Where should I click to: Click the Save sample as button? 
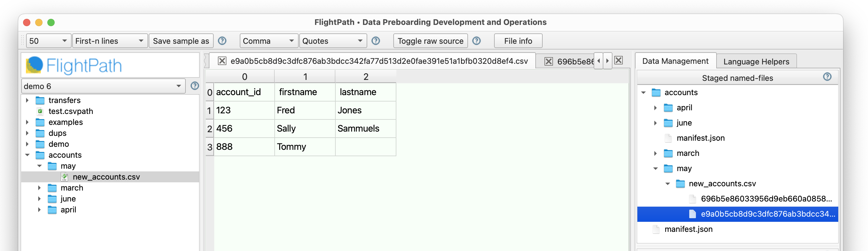tap(181, 41)
